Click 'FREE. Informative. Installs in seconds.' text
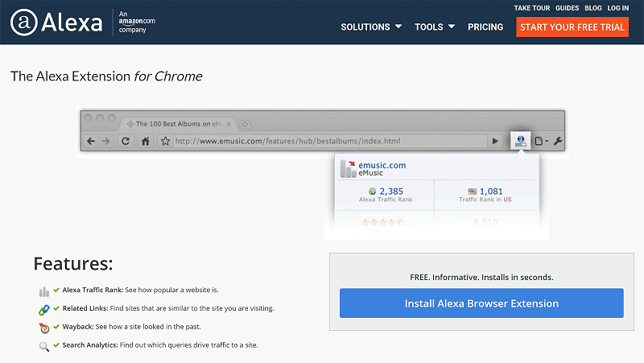Viewport: 644px width, 363px height. 481,277
